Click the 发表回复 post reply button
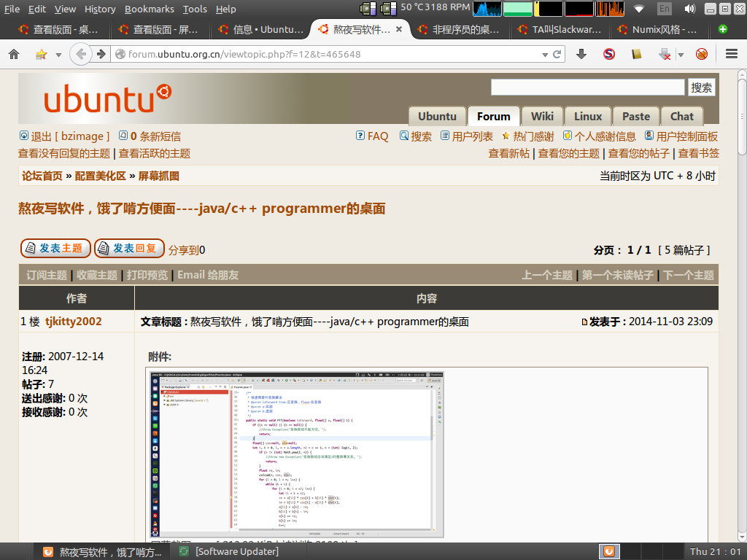The height and width of the screenshot is (560, 747). click(129, 248)
